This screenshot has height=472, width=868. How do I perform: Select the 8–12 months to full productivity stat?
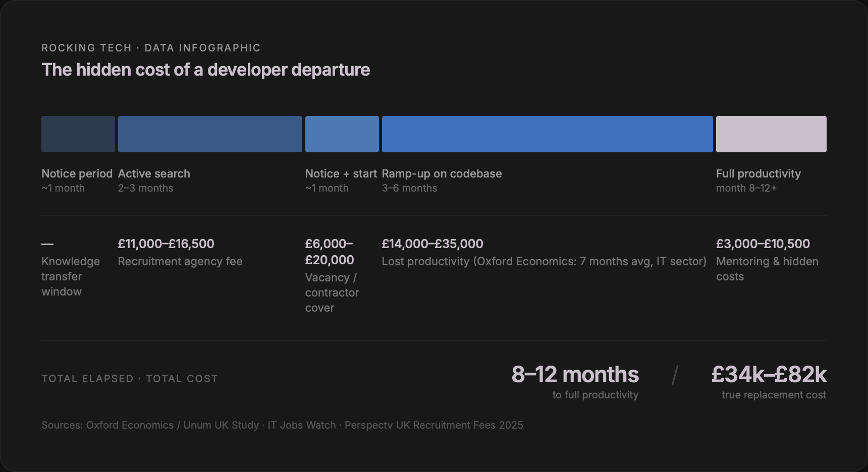(x=575, y=375)
